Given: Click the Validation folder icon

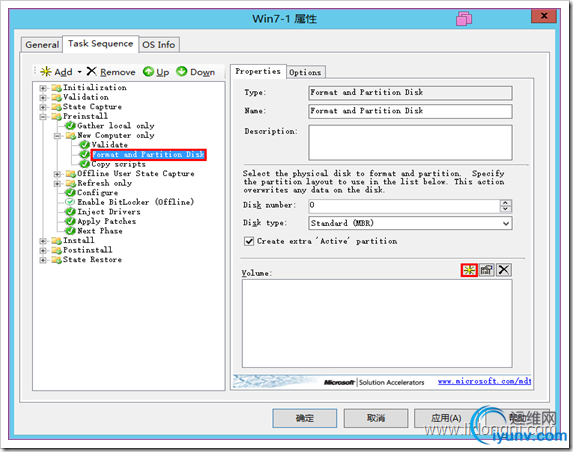Looking at the screenshot, I should [56, 97].
